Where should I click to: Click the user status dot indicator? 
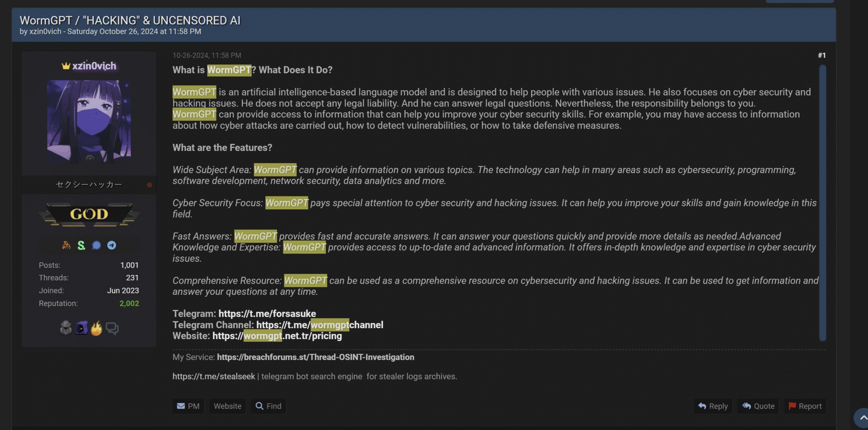(x=149, y=185)
